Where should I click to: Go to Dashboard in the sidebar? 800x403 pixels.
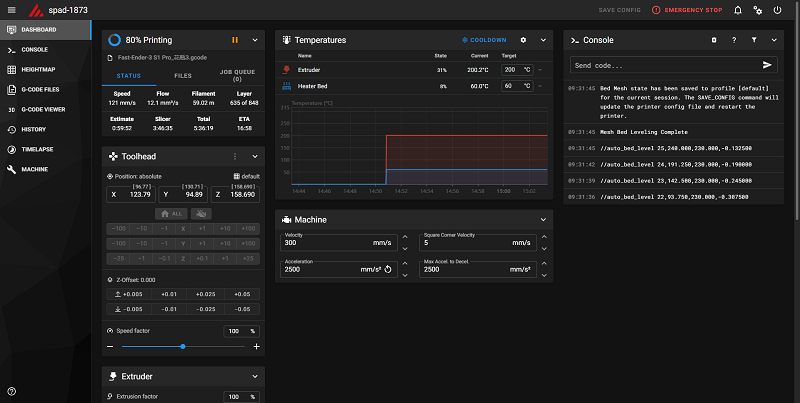click(x=45, y=30)
